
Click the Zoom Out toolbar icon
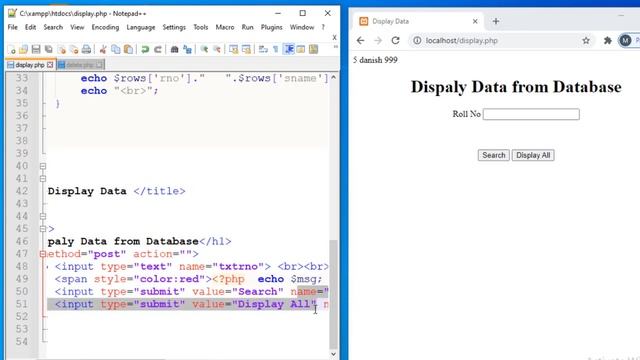tap(217, 49)
